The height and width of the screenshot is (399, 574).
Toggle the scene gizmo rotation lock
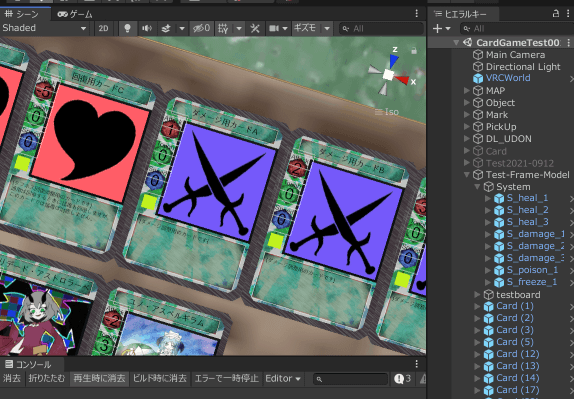tap(414, 51)
